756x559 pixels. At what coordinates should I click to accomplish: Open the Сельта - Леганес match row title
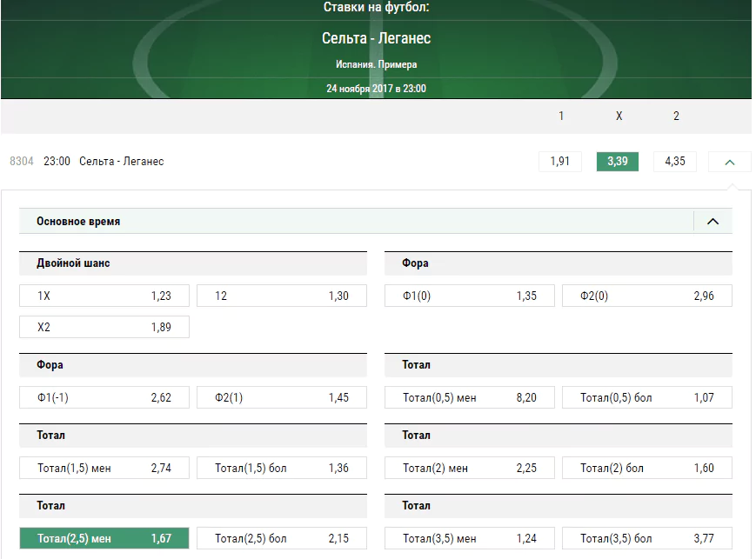122,162
